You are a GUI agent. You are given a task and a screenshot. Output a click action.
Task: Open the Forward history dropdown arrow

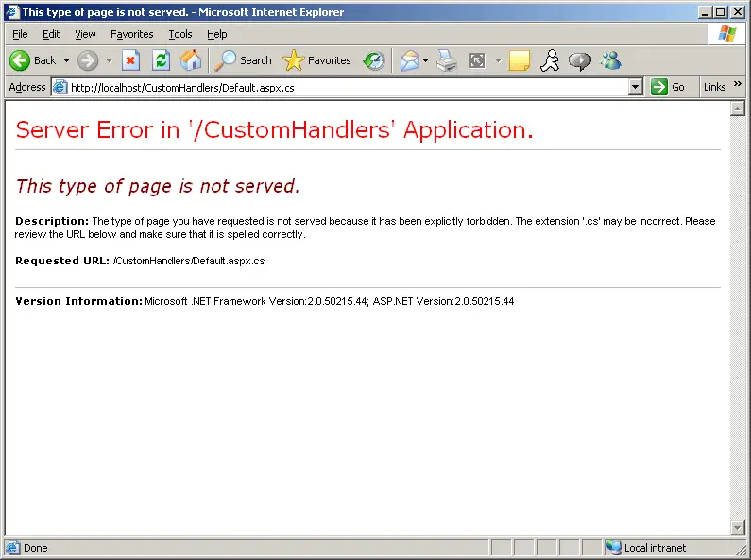pos(110,60)
